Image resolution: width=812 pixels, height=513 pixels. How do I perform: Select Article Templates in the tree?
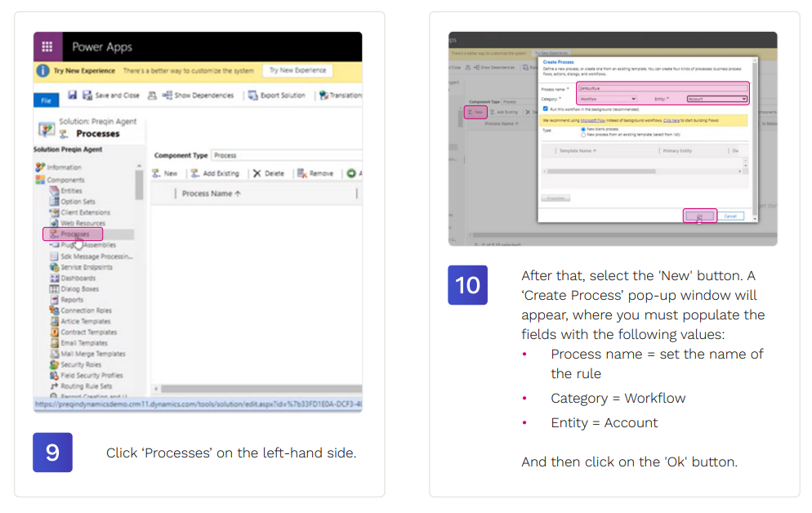(80, 322)
